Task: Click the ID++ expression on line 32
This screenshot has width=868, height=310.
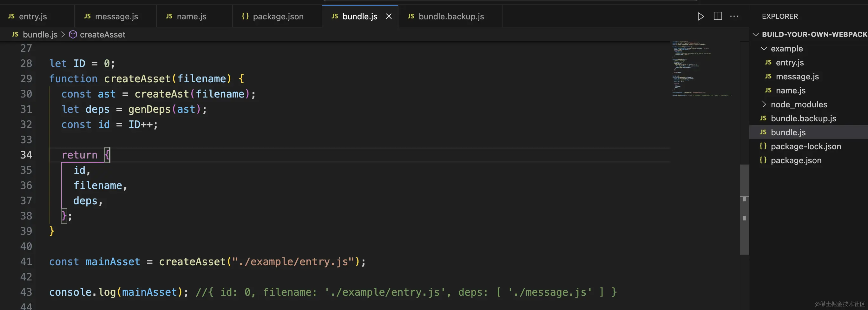Action: (140, 125)
